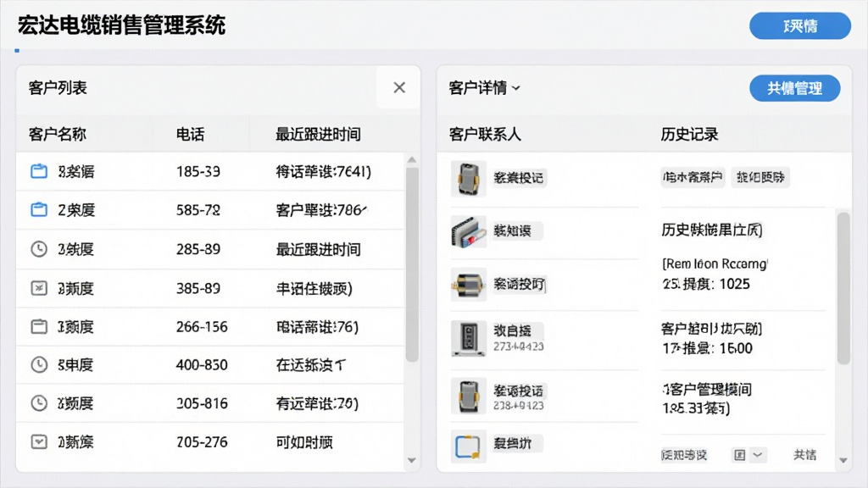The image size is (868, 488).
Task: Select contact number 273-40423
Action: point(519,347)
